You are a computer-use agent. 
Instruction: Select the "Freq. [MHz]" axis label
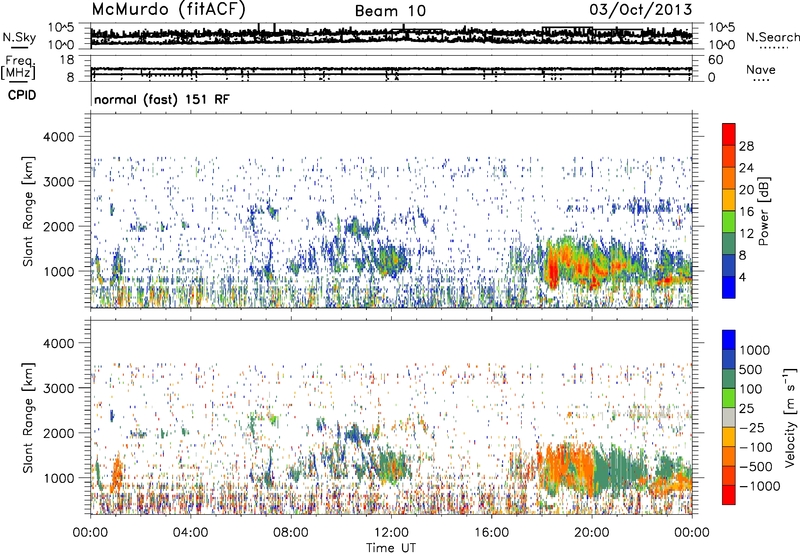[x=18, y=68]
